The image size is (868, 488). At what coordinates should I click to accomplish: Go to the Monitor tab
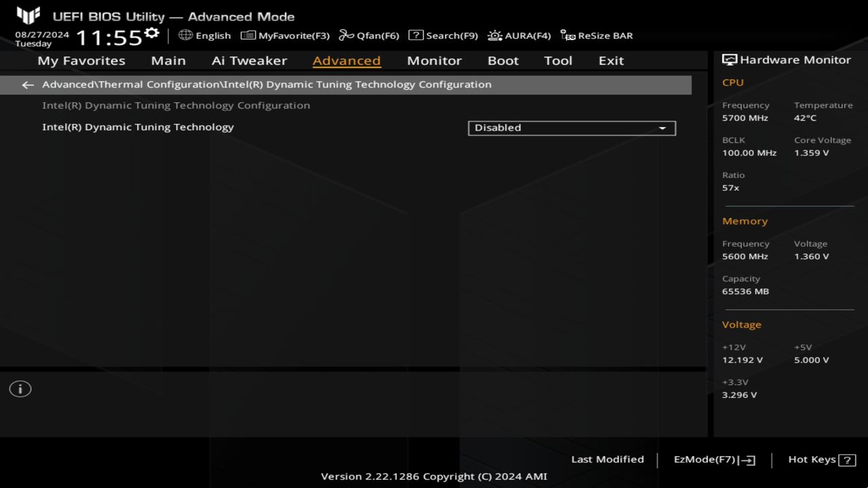click(434, 60)
